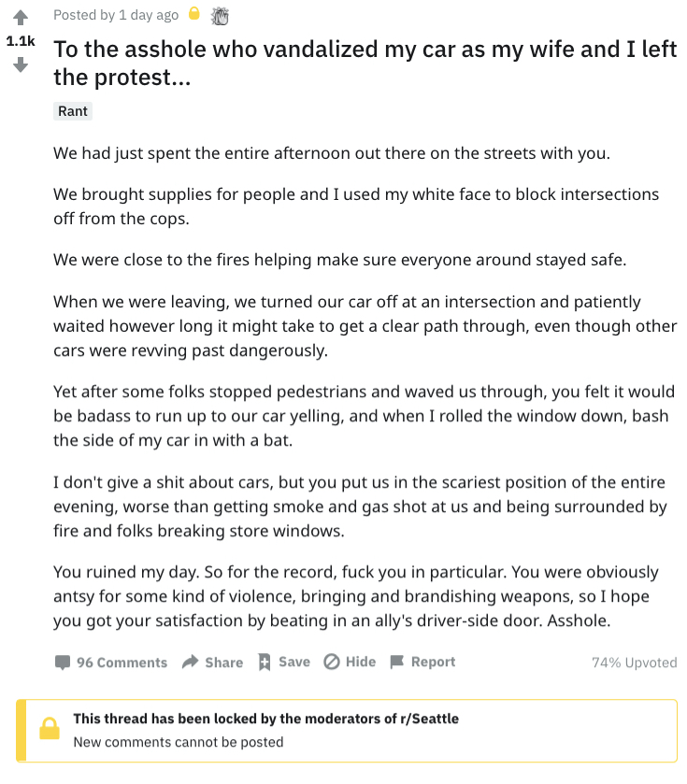Downvote the post with the down arrow
Image resolution: width=687 pixels, height=784 pixels.
coord(21,64)
